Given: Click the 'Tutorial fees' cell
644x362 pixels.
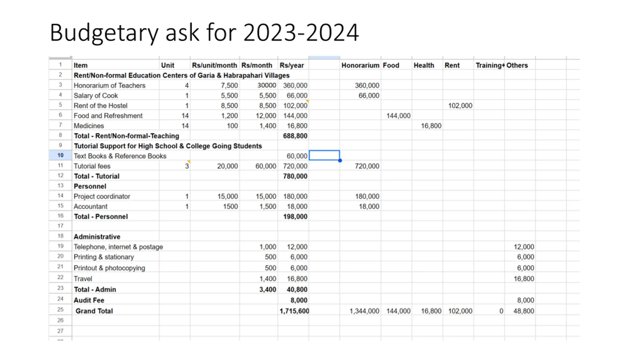Looking at the screenshot, I should pos(115,166).
